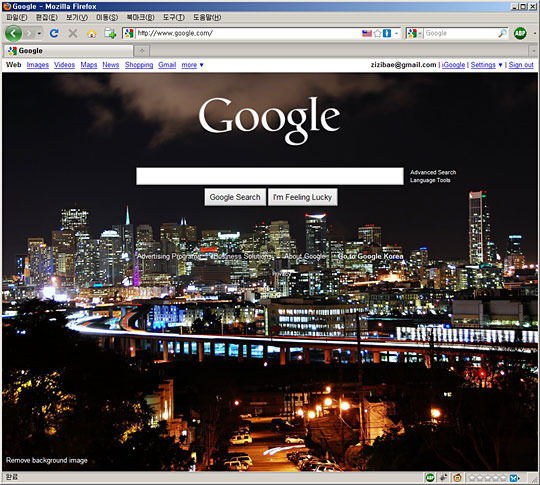Click the Web text in Google's top bar
Viewport: 540px width, 485px height.
[13, 65]
